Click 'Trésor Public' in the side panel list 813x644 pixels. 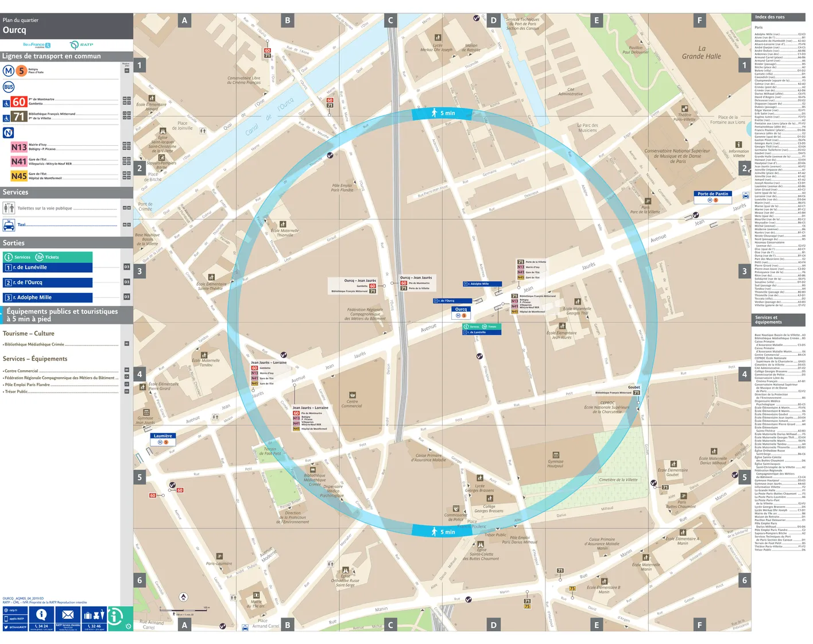pos(16,391)
